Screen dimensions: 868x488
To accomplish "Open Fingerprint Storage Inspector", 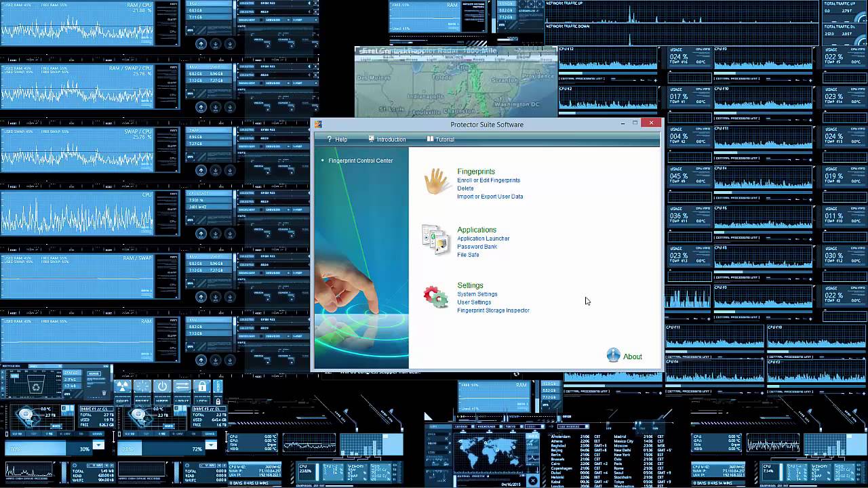I will click(x=493, y=310).
